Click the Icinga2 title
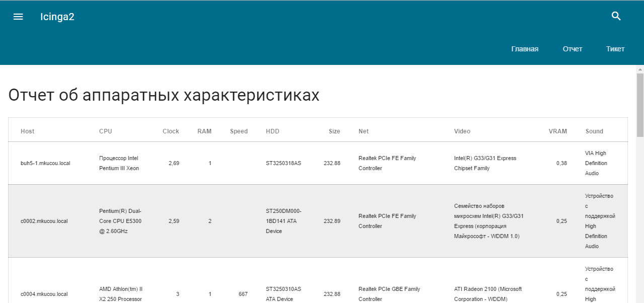This screenshot has width=644, height=303. point(57,17)
